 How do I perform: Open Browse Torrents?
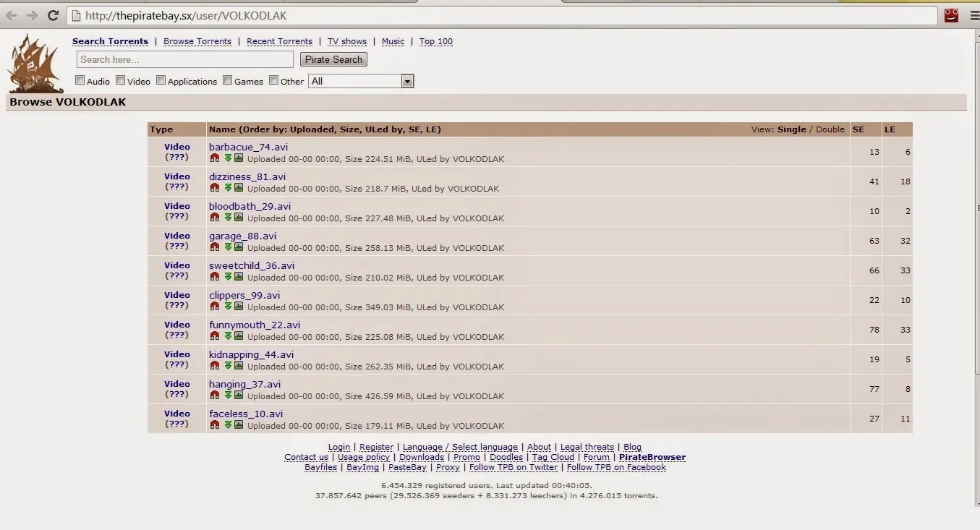pyautogui.click(x=197, y=41)
